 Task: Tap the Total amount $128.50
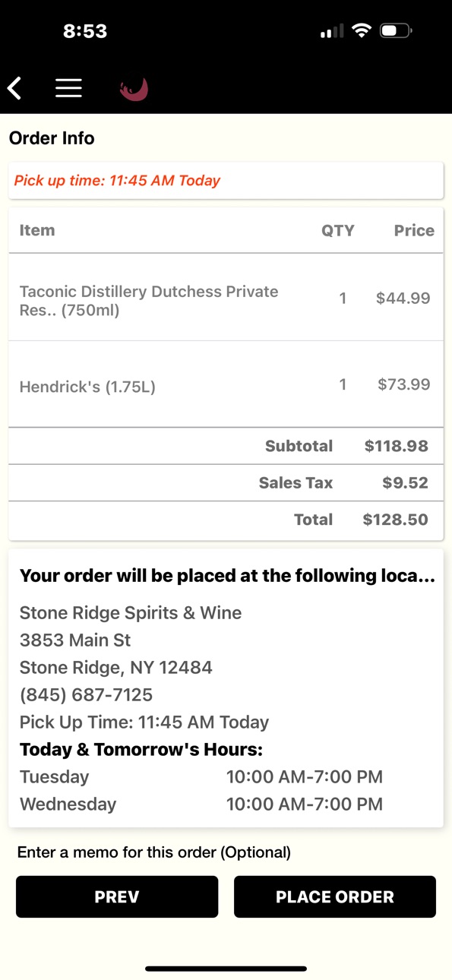click(395, 520)
